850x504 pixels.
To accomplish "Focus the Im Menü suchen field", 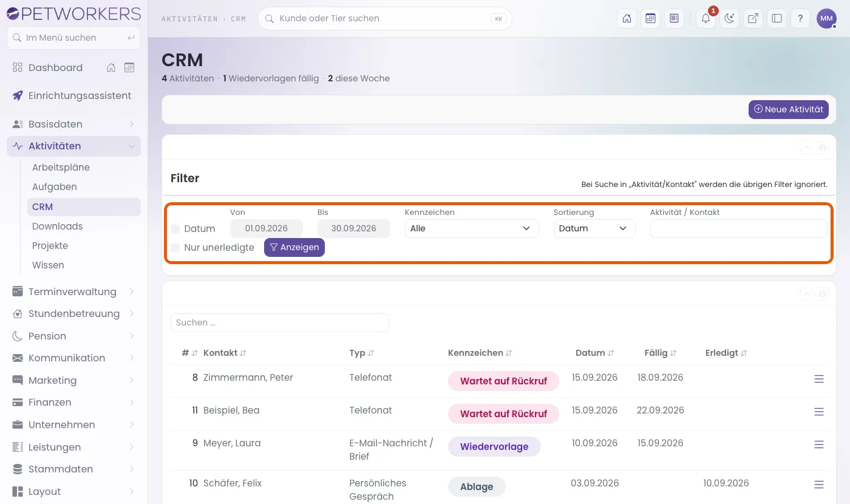I will (73, 38).
